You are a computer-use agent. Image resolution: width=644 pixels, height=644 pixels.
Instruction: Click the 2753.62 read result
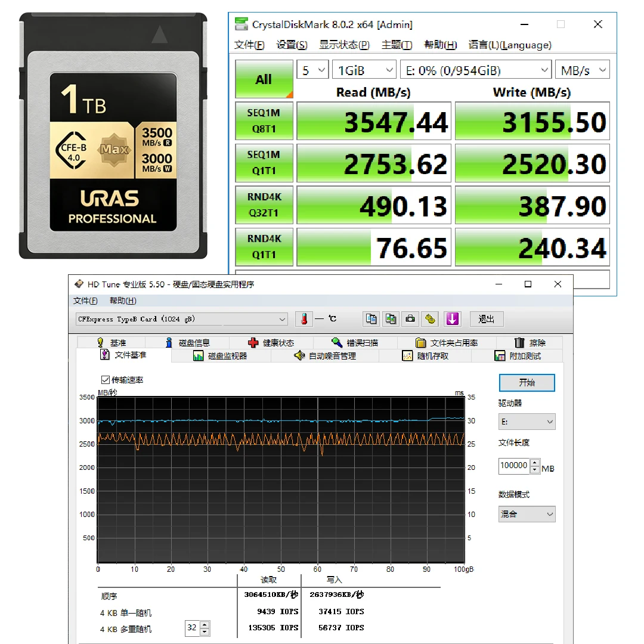[x=374, y=163]
